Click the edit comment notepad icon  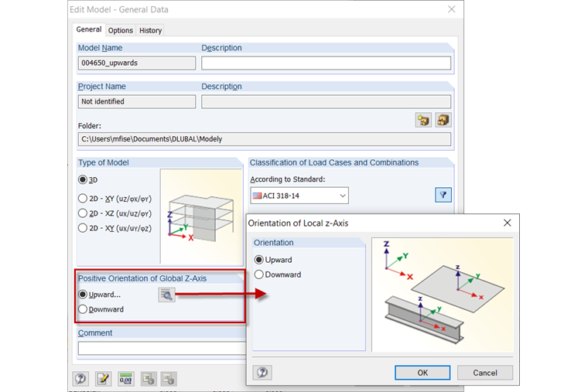click(103, 379)
